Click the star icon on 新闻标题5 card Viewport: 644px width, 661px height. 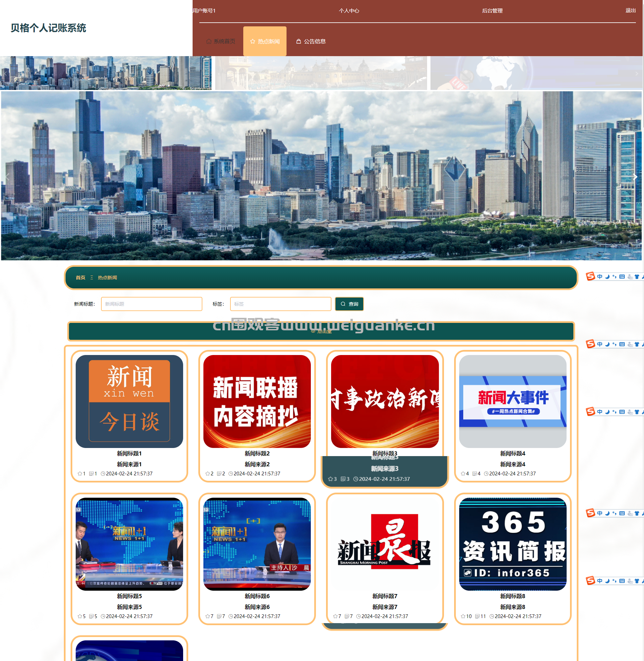point(80,617)
